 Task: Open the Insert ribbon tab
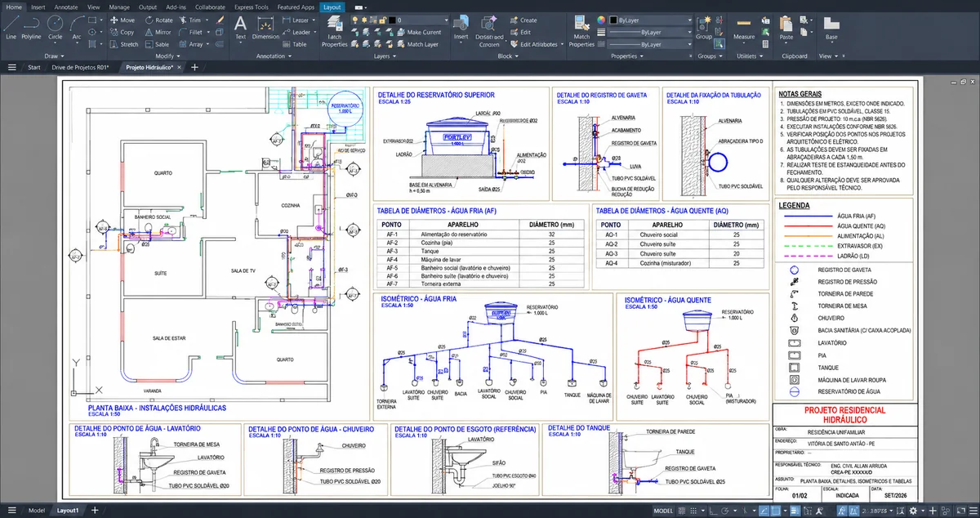pos(38,7)
